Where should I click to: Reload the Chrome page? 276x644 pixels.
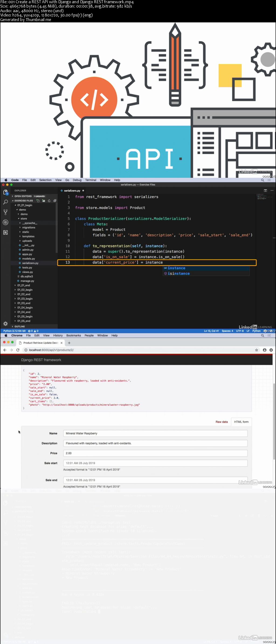pos(18,350)
